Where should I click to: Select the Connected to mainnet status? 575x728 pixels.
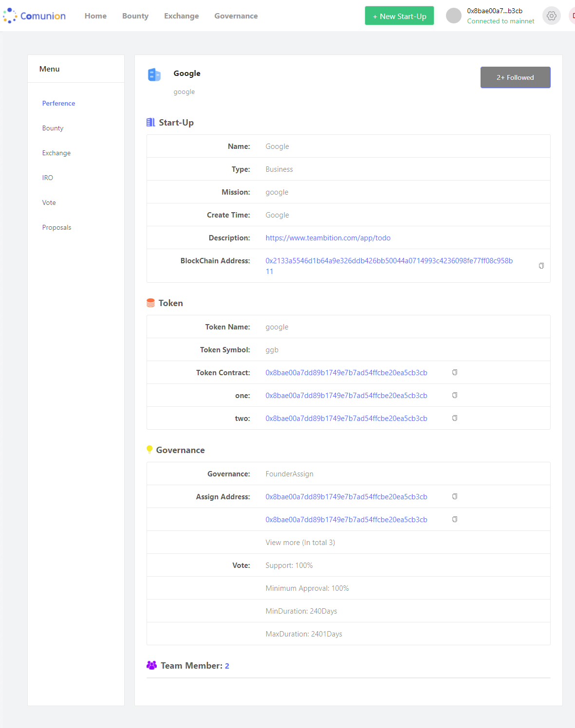tap(501, 21)
